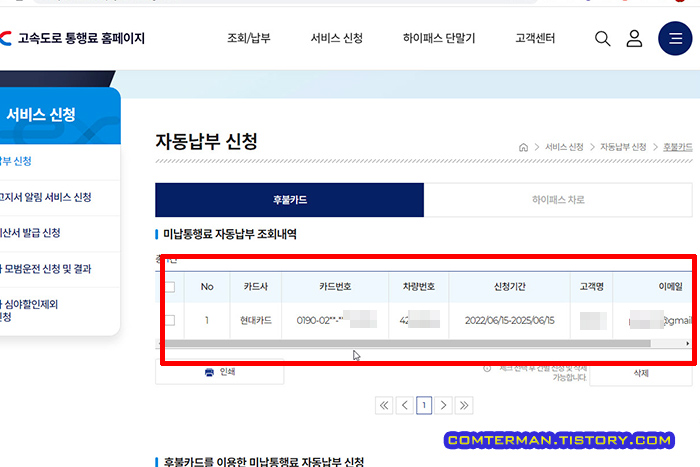Toggle the select-all checkbox in table header
Viewport: 700px width, 467px height.
[x=170, y=287]
